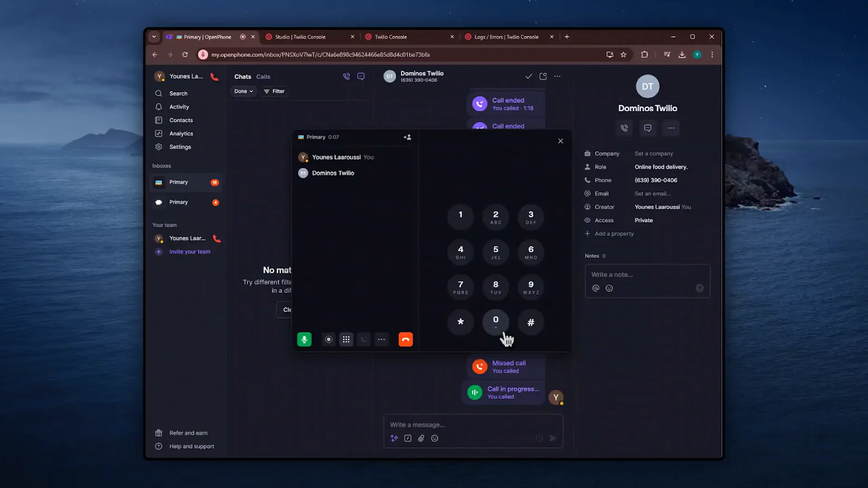Image resolution: width=868 pixels, height=488 pixels.
Task: Add a property to contact
Action: (609, 234)
